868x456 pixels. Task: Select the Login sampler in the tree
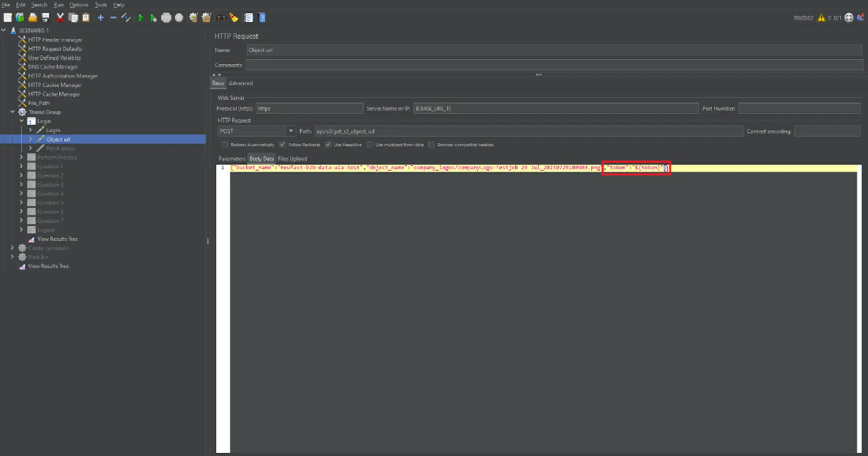(54, 130)
